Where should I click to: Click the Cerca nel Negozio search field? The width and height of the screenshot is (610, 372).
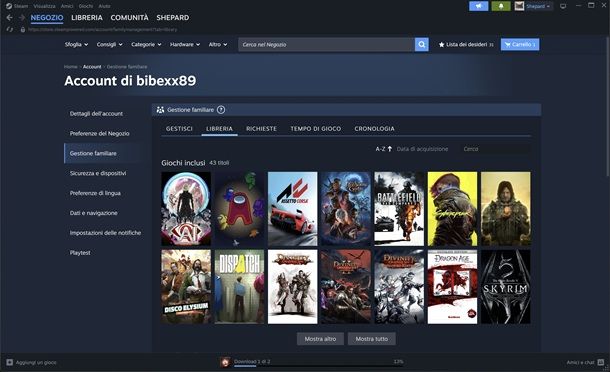pyautogui.click(x=326, y=44)
